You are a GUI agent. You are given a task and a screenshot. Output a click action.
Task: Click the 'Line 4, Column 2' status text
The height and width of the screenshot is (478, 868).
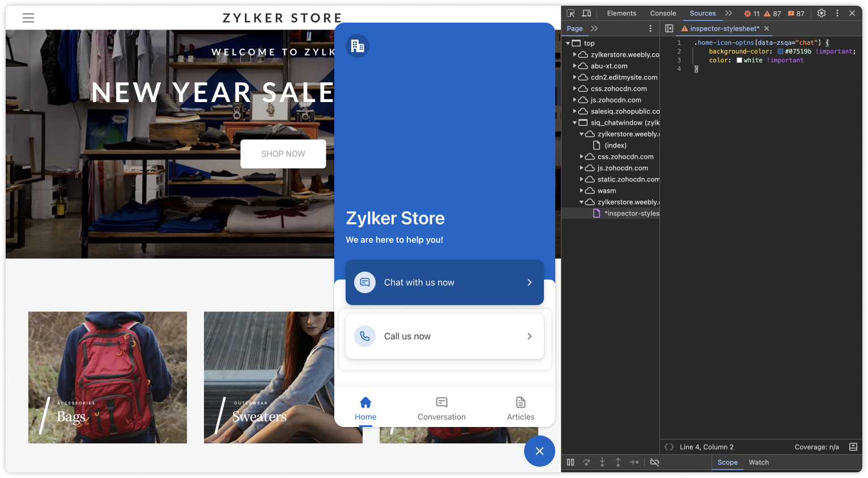707,447
